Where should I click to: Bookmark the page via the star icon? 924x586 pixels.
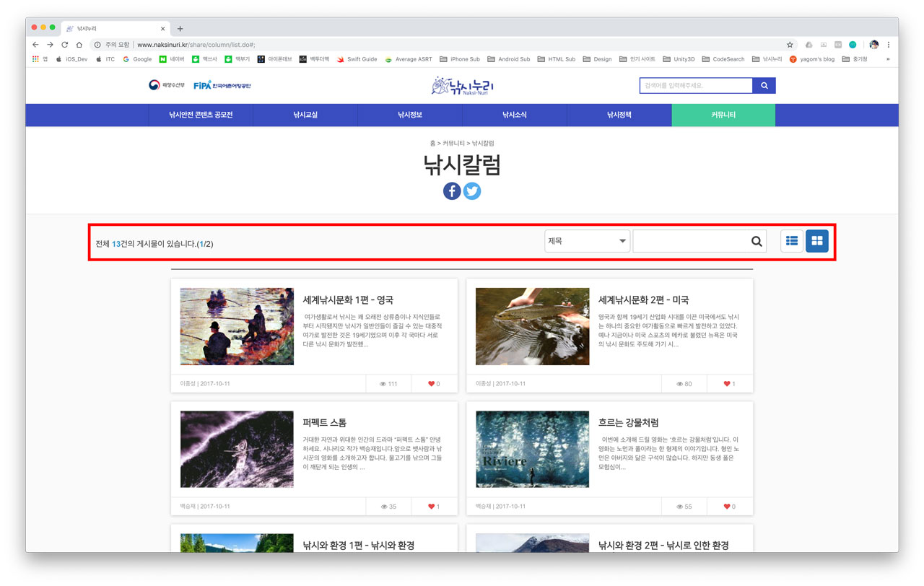click(788, 44)
